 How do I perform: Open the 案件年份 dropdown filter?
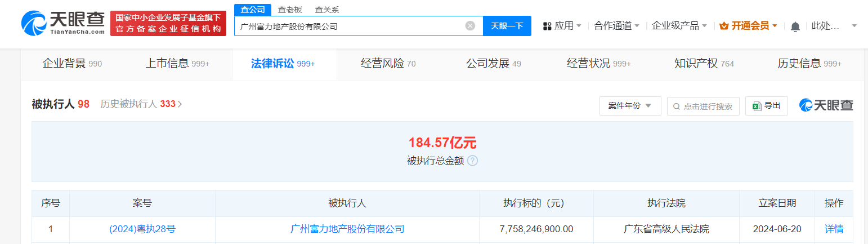click(630, 106)
